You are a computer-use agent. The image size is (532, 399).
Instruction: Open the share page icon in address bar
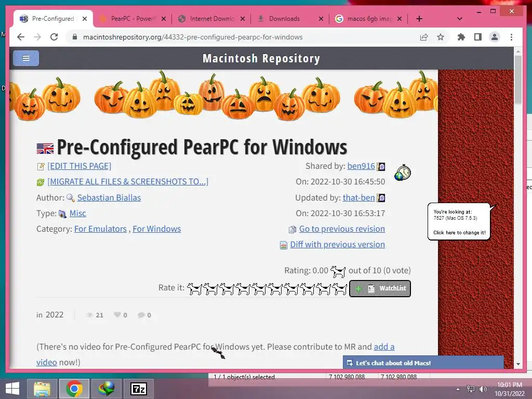(424, 37)
